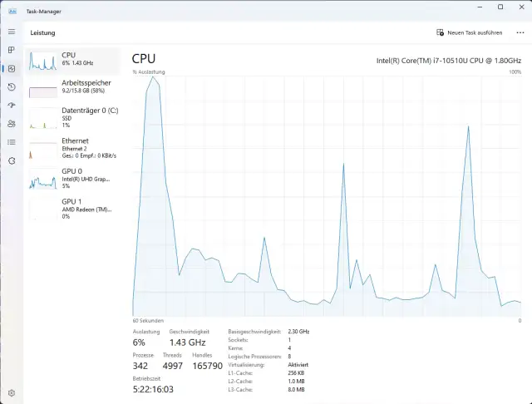This screenshot has height=404, width=532.
Task: Open the Services puzzle icon
Action: pos(12,160)
